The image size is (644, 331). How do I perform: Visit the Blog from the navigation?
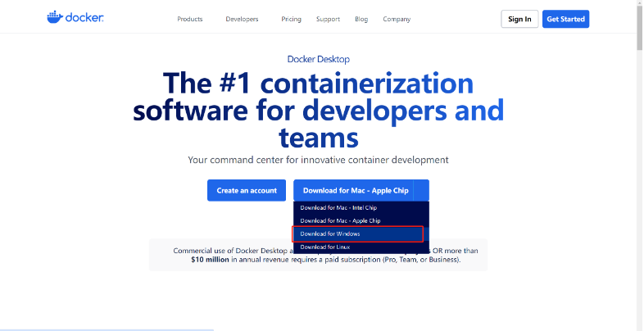point(361,19)
